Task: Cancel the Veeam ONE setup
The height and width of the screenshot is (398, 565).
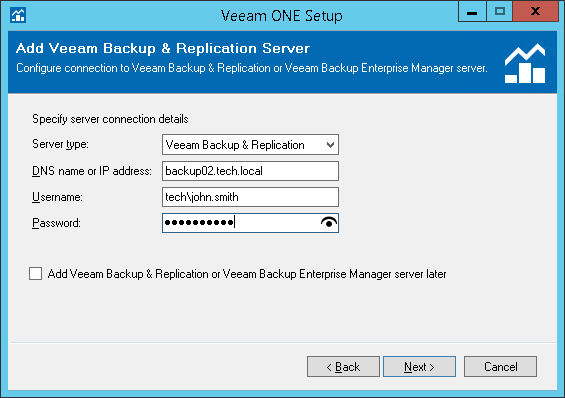Action: point(501,367)
